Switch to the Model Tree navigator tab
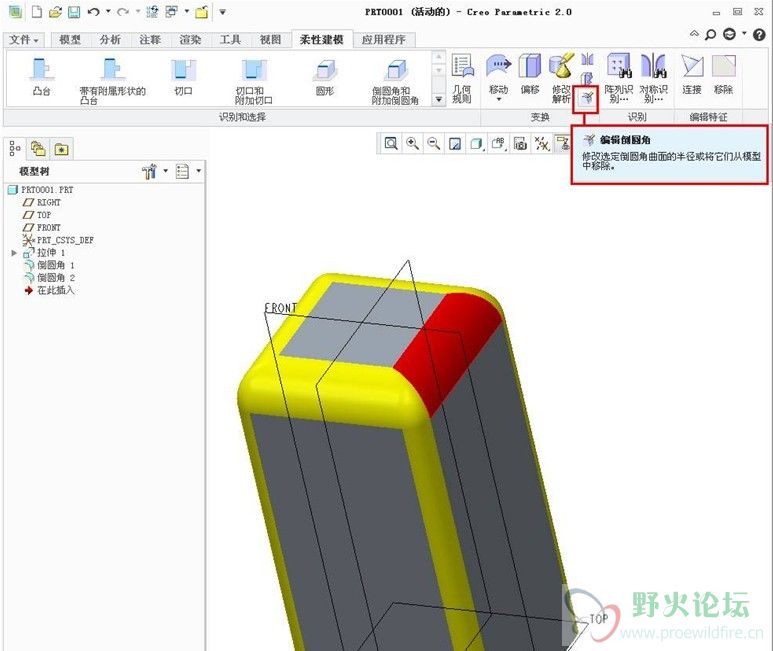773x651 pixels. tap(15, 148)
